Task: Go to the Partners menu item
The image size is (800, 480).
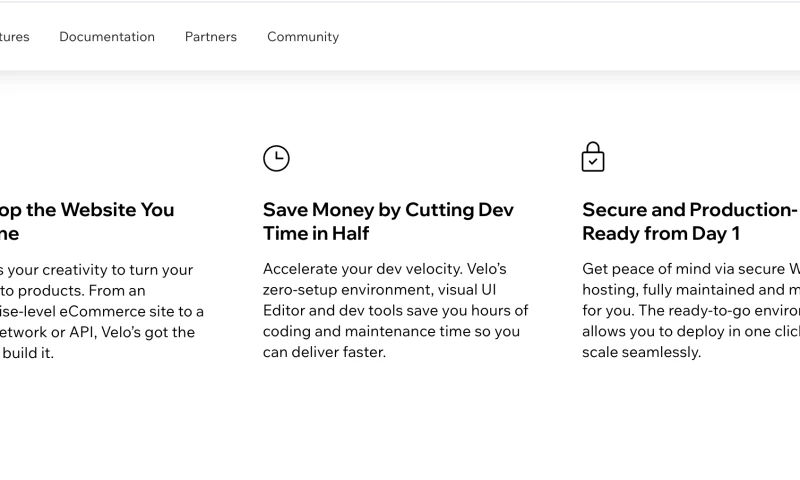Action: [x=211, y=37]
